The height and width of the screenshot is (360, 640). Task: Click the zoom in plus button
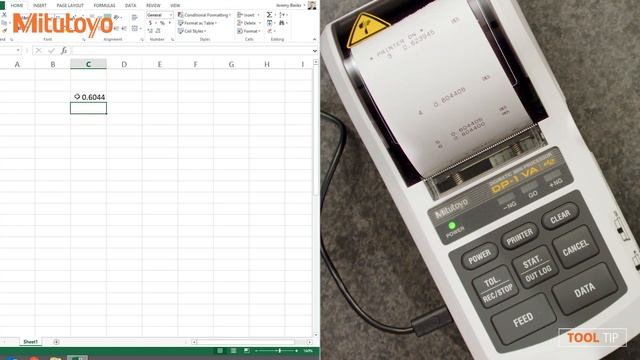pyautogui.click(x=297, y=351)
